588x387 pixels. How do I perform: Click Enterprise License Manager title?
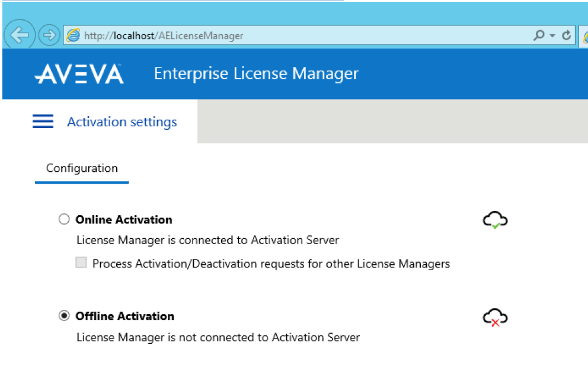(256, 73)
